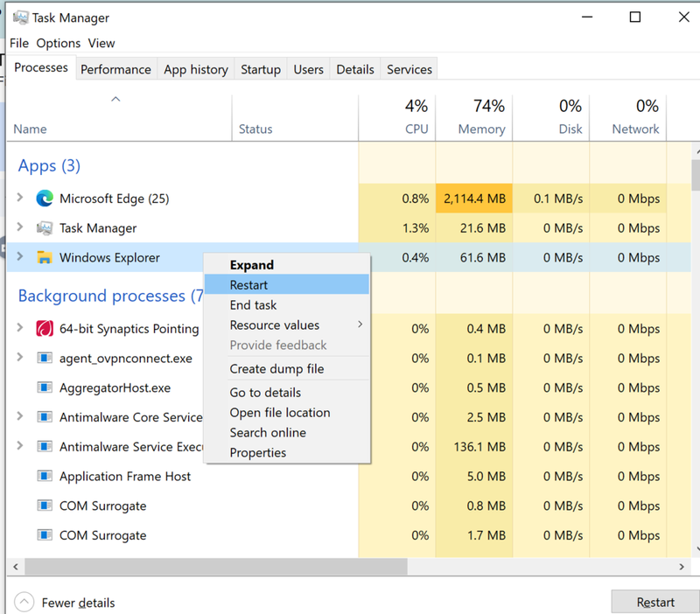Image resolution: width=700 pixels, height=614 pixels.
Task: Click the agent_ovpnconnect.exe process icon
Action: point(45,358)
